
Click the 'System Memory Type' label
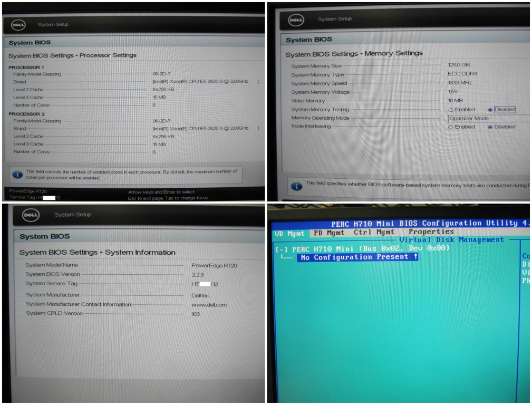coord(317,75)
